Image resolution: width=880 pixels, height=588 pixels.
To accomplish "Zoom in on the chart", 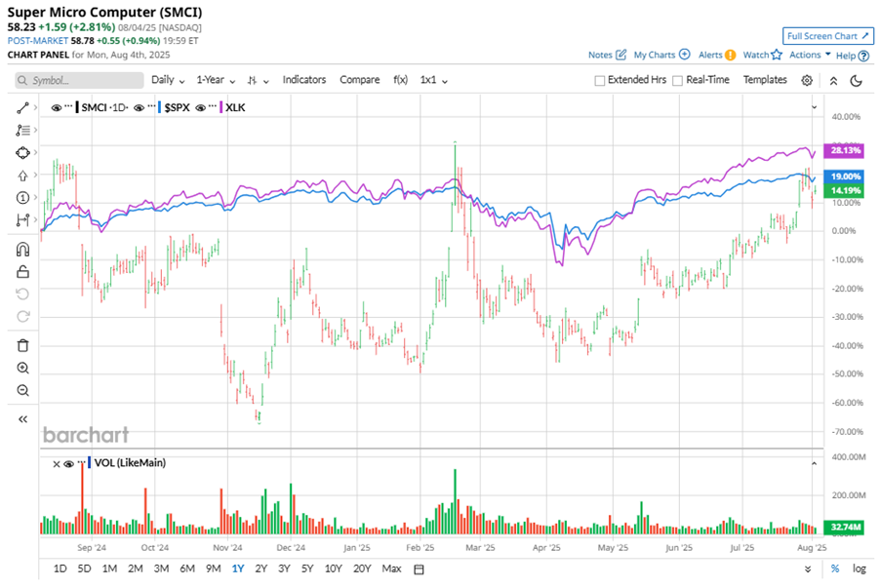I will pos(22,368).
